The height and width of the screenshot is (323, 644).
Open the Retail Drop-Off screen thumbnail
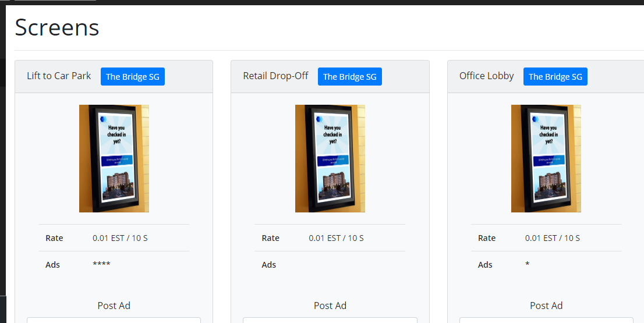click(x=330, y=158)
